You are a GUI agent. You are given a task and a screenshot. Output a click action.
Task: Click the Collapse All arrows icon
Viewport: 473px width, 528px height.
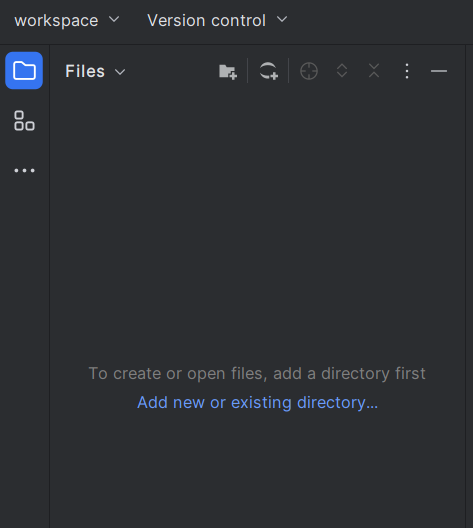pos(374,71)
